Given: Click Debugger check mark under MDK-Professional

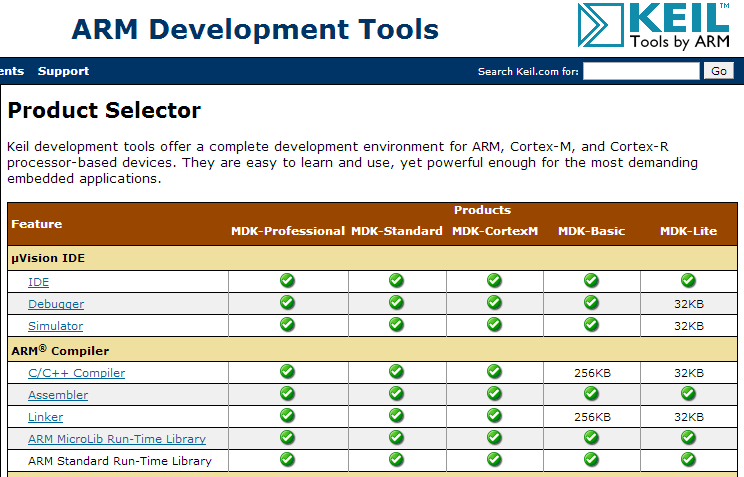Looking at the screenshot, I should point(287,302).
